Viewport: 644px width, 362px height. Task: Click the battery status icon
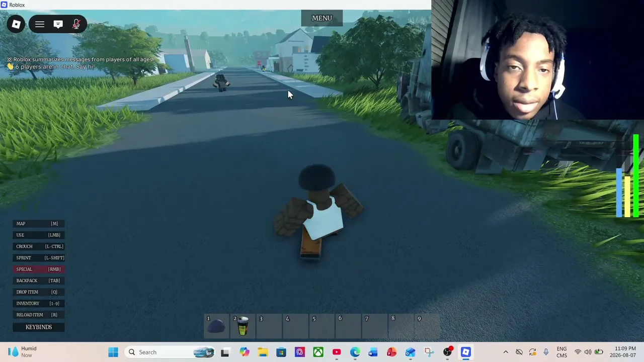(x=599, y=352)
